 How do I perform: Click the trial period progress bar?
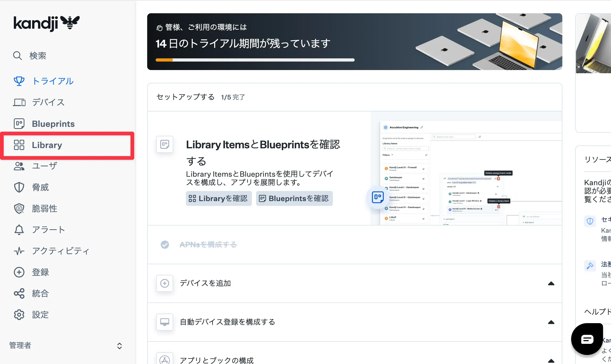(255, 60)
